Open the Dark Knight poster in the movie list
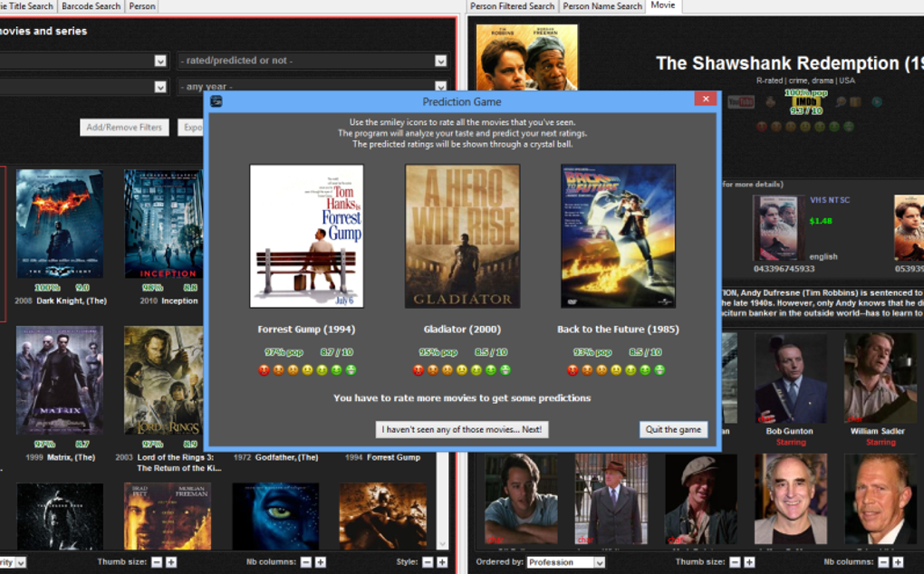Viewport: 924px width, 574px height. [60, 224]
